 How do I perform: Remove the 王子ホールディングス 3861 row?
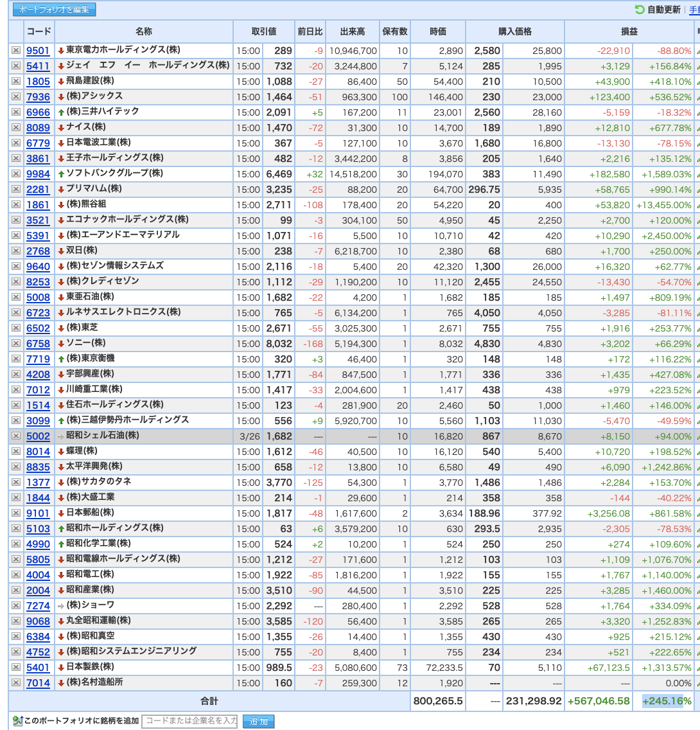pyautogui.click(x=16, y=158)
